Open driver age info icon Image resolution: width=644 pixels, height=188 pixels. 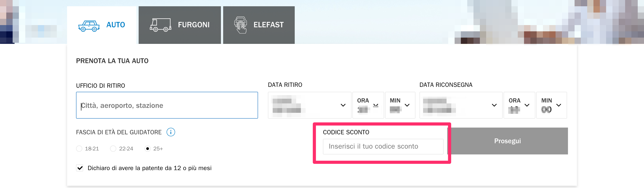click(x=171, y=132)
